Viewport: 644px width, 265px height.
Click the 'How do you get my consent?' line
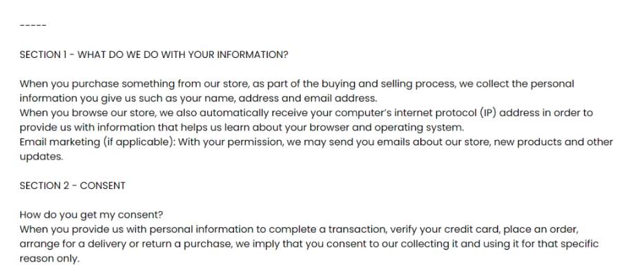point(91,215)
